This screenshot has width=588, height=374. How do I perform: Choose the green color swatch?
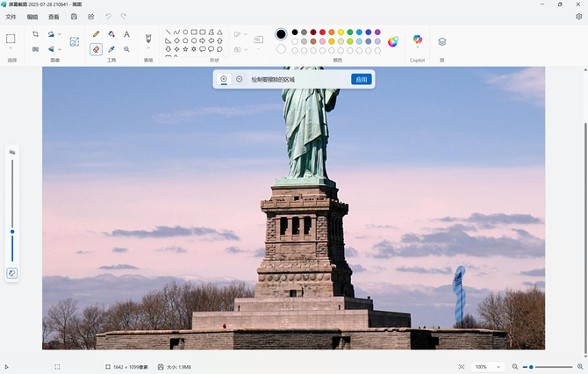350,32
